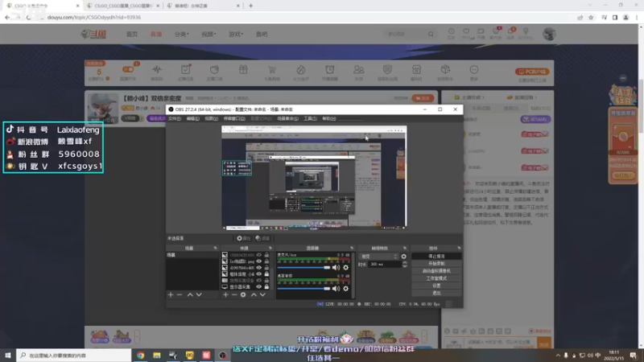644x362 pixels.
Task: Open the 文件 menu in OBS
Action: [x=175, y=118]
